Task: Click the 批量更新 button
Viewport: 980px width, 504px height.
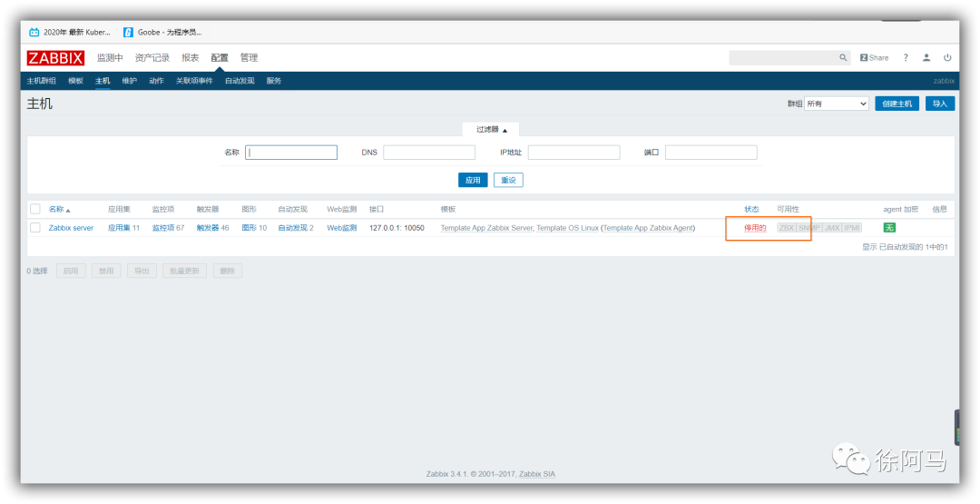Action: click(x=184, y=271)
